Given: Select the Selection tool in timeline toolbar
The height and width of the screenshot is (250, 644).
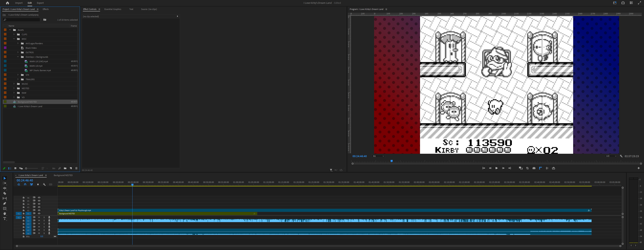Looking at the screenshot, I should coord(4,178).
